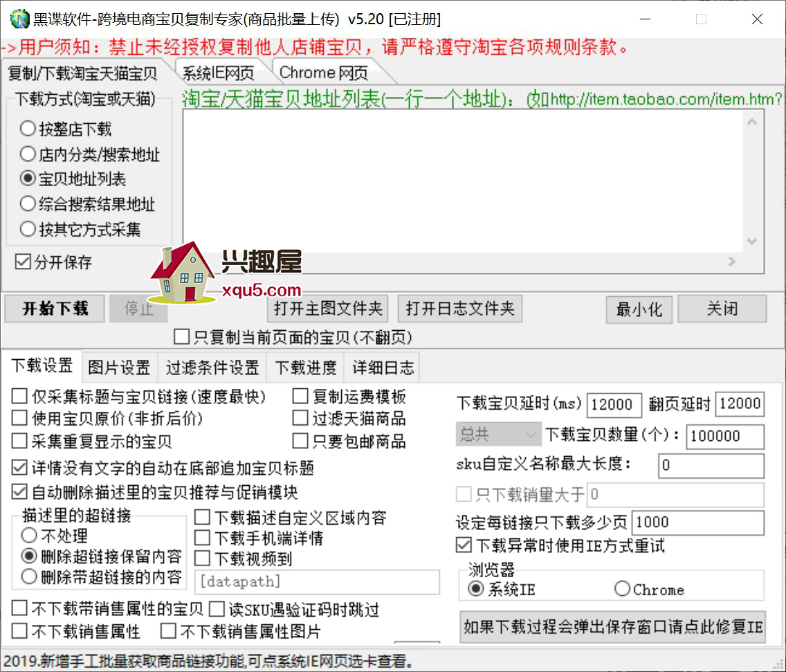This screenshot has width=786, height=672.
Task: Open 过滤条件设置 tab
Action: (x=212, y=367)
